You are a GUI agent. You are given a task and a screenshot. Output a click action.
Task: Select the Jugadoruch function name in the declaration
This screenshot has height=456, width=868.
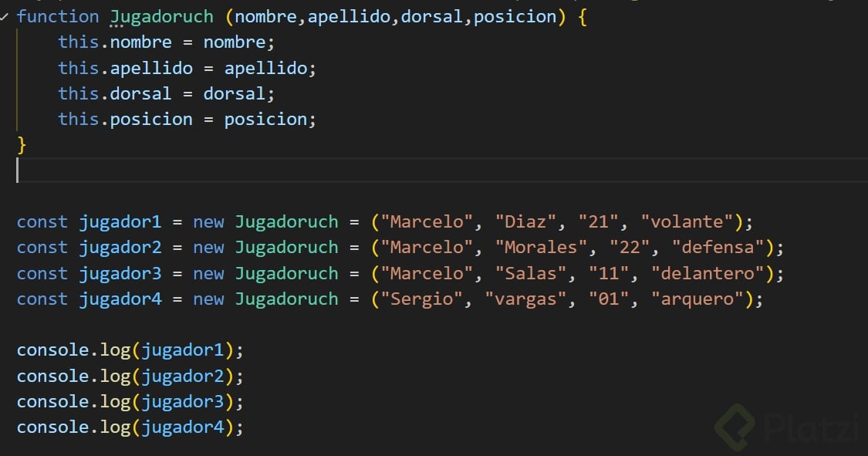pyautogui.click(x=162, y=17)
